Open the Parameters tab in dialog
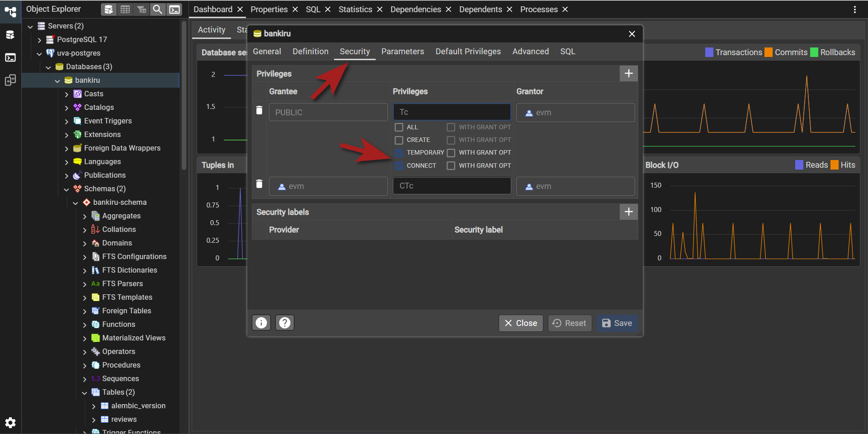 402,52
